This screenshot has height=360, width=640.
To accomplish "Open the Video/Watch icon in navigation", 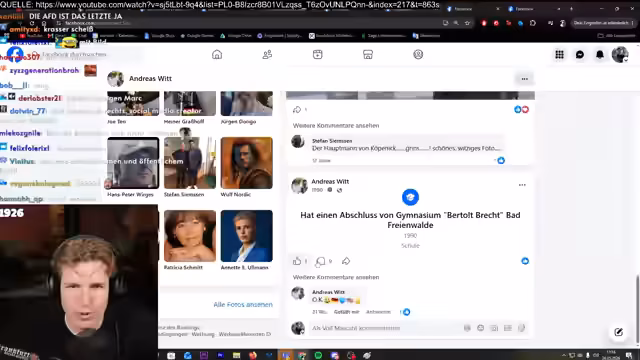I will 318,54.
